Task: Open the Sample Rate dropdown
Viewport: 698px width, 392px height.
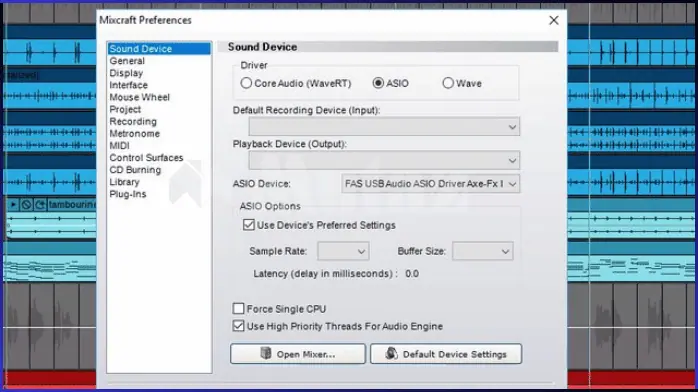Action: (343, 251)
